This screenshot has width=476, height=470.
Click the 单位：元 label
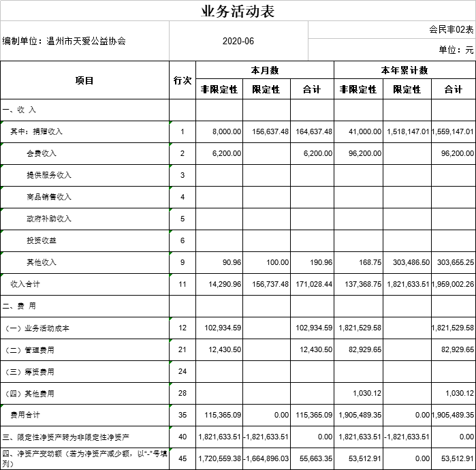456,50
